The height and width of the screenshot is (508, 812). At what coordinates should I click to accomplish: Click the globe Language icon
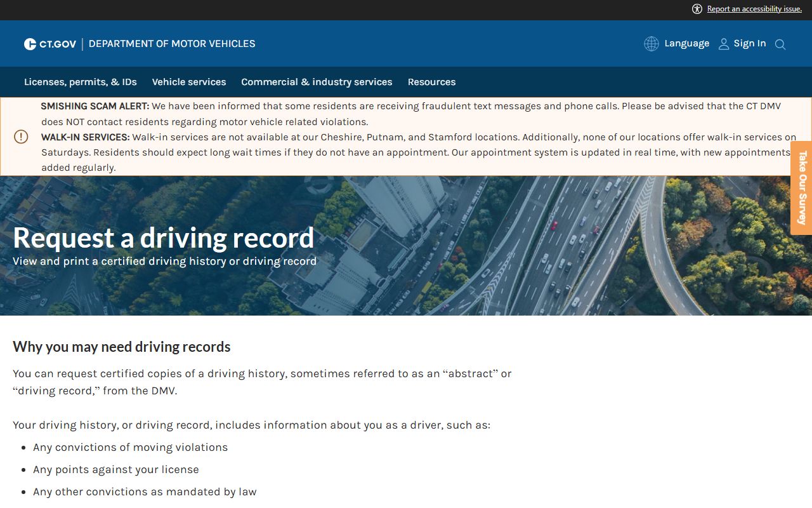pos(652,44)
